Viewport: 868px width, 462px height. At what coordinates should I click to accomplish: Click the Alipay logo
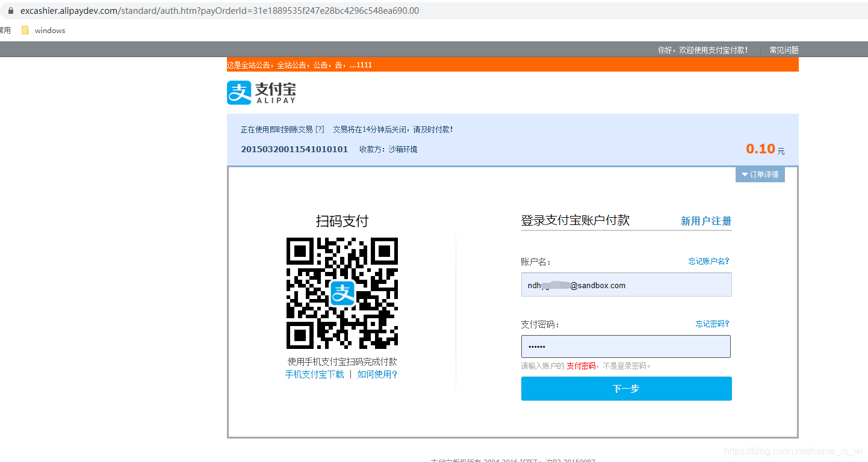261,93
